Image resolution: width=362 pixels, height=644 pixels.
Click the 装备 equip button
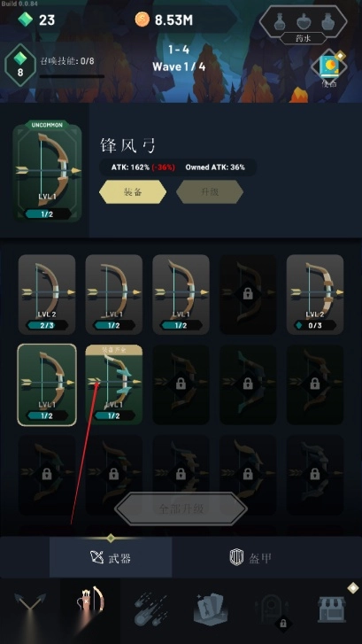pos(133,192)
